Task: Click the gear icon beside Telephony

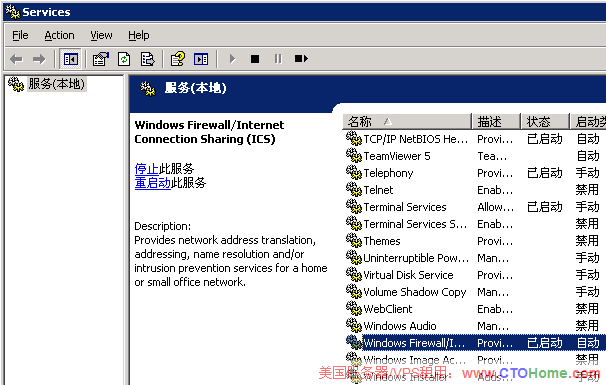Action: click(x=354, y=172)
